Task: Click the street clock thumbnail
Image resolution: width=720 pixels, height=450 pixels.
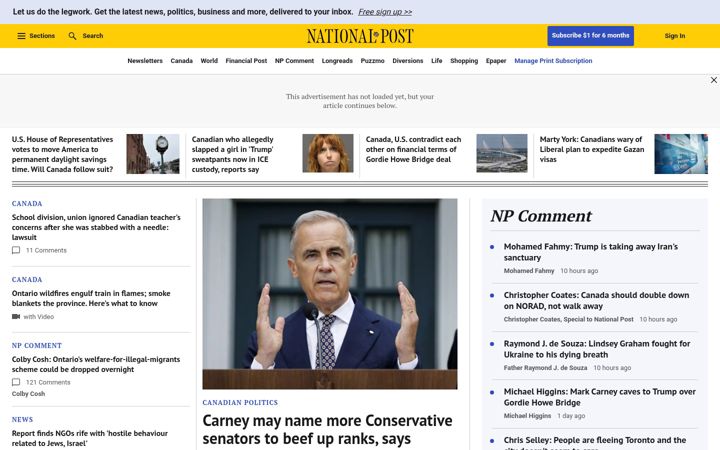Action: (153, 154)
